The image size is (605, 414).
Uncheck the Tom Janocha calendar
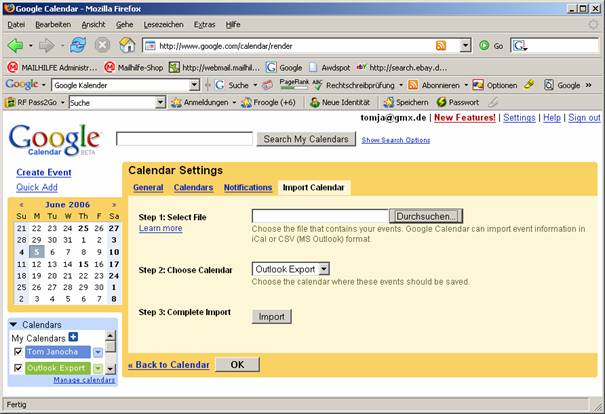tap(18, 352)
